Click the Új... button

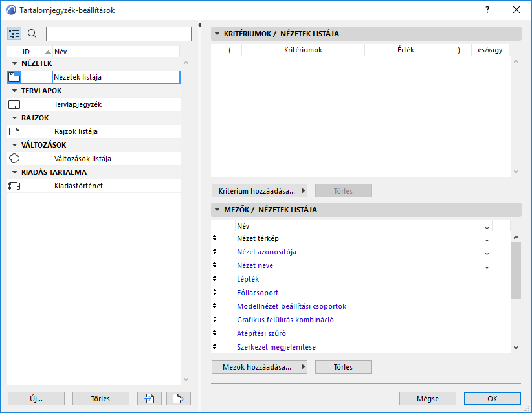click(x=36, y=398)
